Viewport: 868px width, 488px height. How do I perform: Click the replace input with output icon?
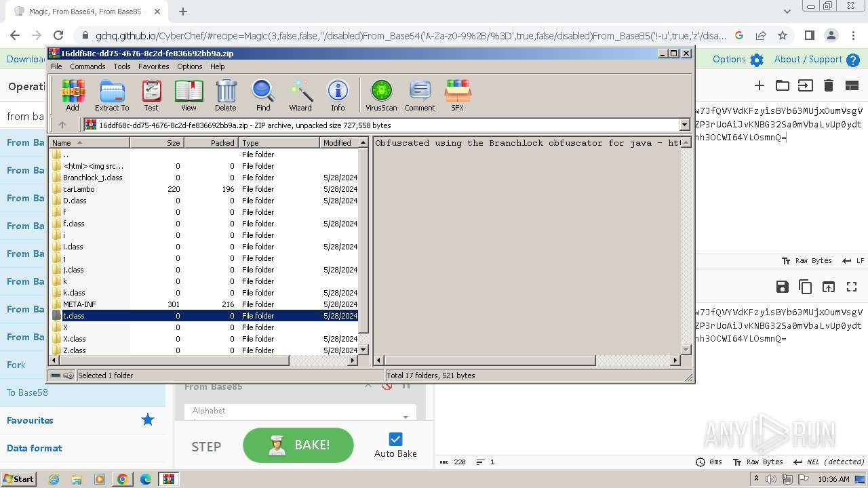click(829, 287)
